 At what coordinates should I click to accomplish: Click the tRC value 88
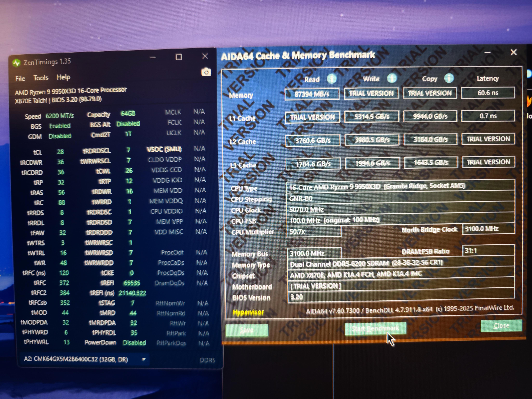(62, 202)
